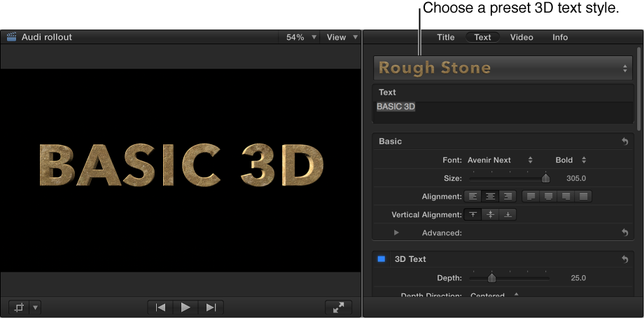Click the Depth slider handle

tap(491, 278)
